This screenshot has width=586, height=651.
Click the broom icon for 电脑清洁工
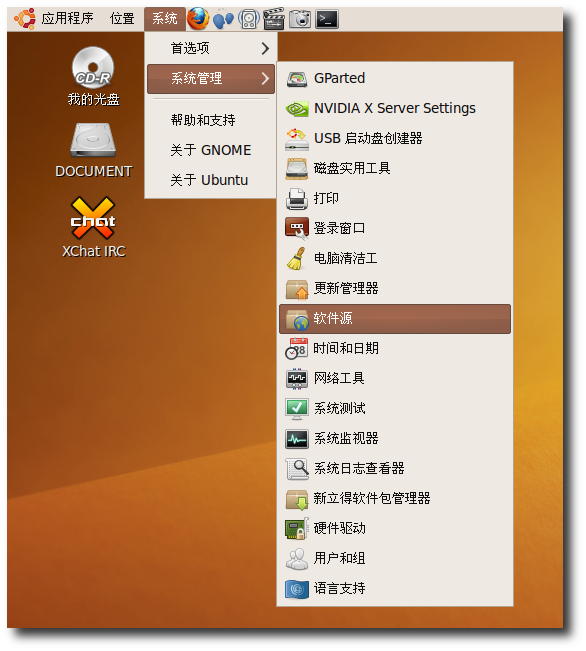point(297,258)
